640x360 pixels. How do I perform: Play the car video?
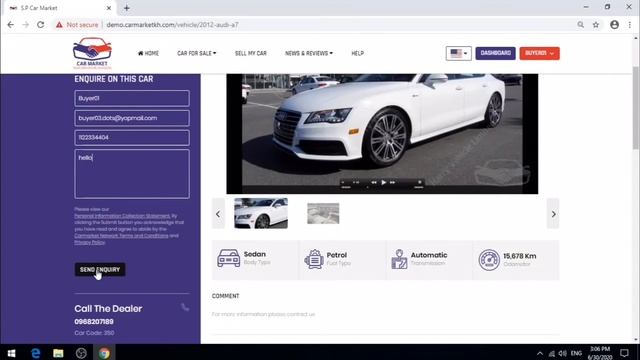(383, 182)
